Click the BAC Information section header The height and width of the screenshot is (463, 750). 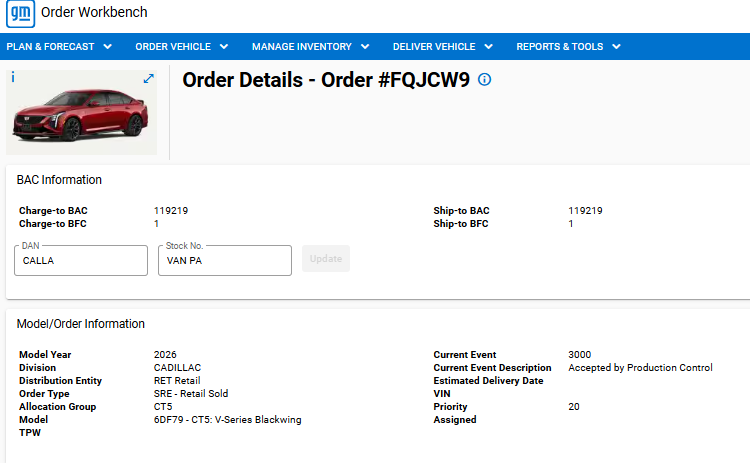59,180
